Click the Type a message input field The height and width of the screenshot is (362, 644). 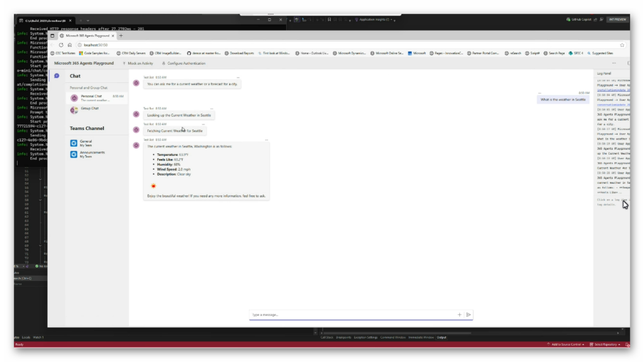coord(352,315)
